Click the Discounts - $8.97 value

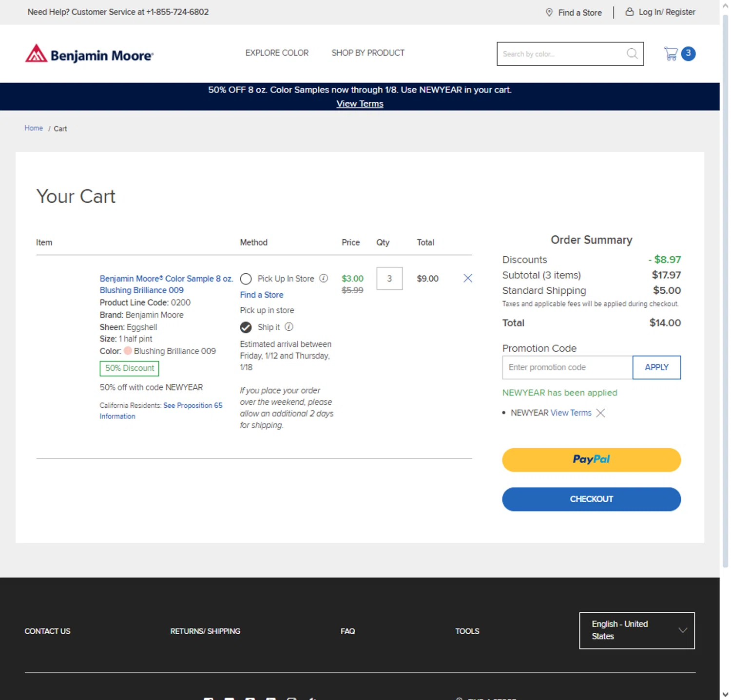coord(665,260)
